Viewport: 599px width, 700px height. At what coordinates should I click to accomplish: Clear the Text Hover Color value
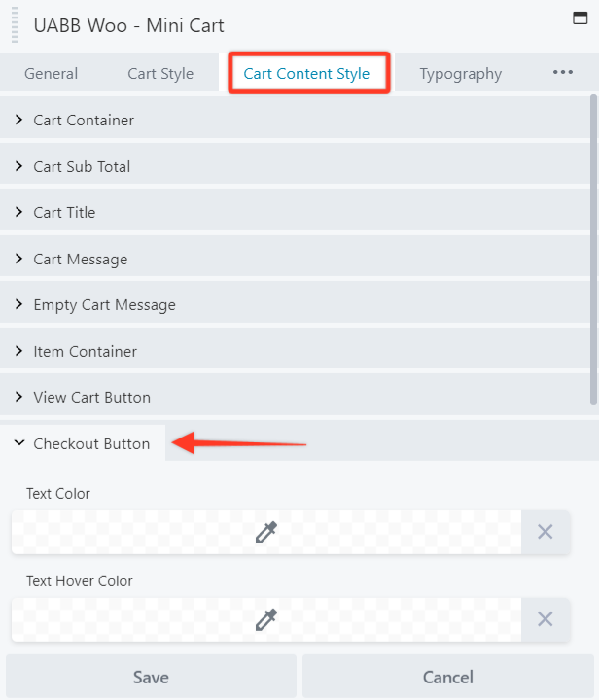546,619
